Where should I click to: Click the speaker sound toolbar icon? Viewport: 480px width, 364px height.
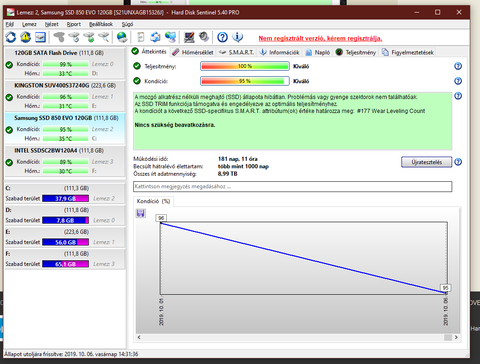(x=204, y=37)
